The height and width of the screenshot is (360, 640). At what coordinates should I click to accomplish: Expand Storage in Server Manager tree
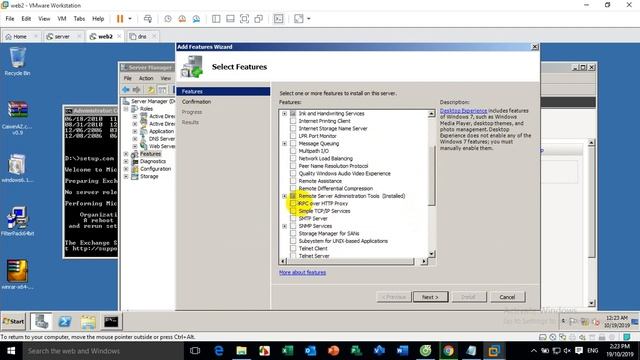click(126, 176)
